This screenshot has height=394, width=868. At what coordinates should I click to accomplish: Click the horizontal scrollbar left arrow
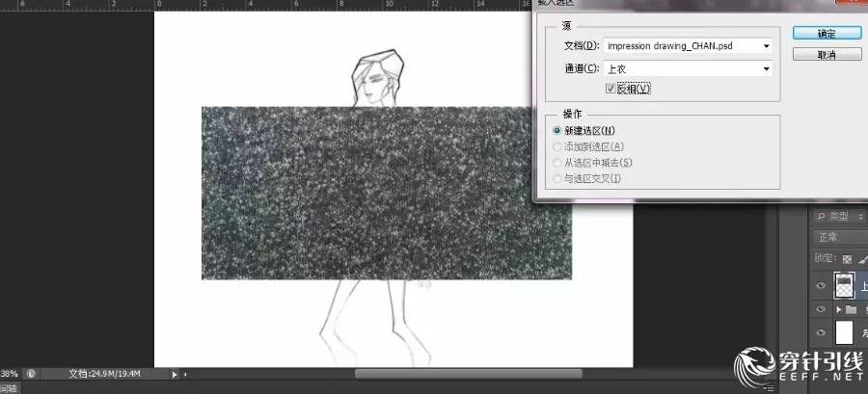pyautogui.click(x=185, y=374)
